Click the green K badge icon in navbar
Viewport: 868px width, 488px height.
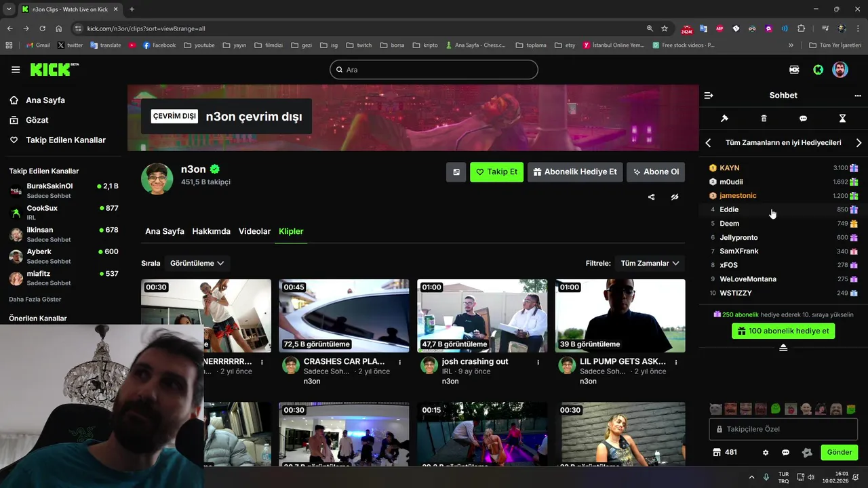click(x=818, y=70)
